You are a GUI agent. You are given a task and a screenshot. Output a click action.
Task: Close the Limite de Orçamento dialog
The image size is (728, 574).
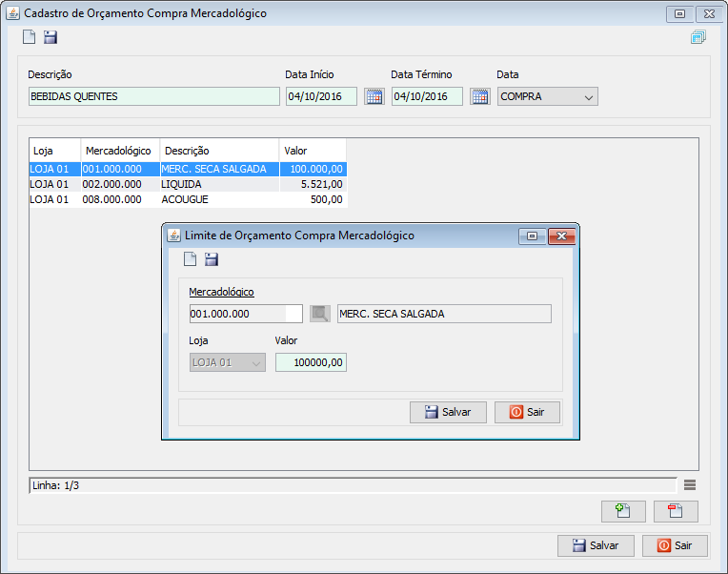click(x=562, y=236)
